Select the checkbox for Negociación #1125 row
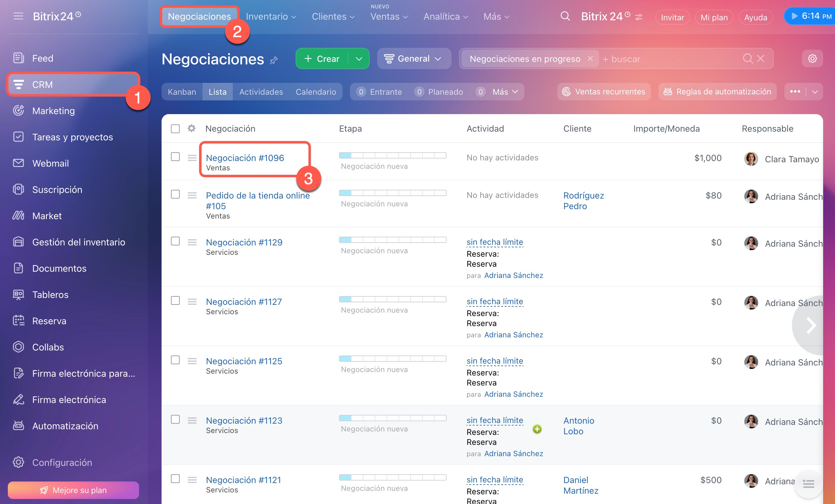 click(175, 360)
